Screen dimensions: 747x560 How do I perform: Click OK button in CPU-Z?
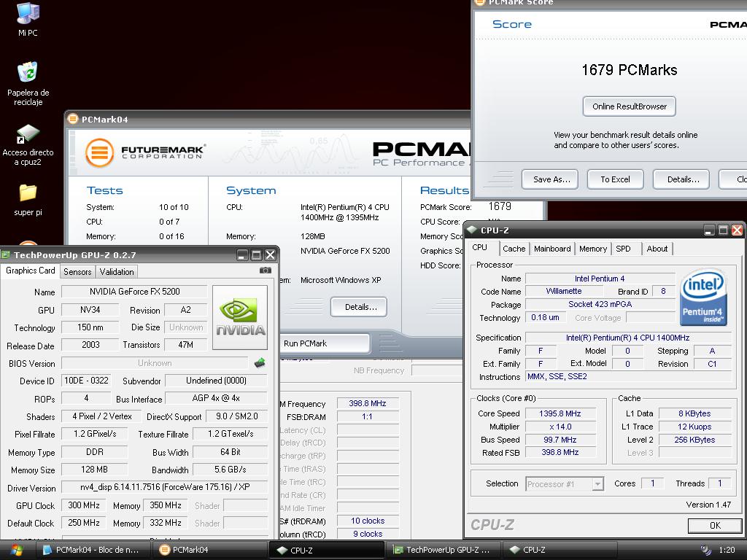tap(715, 525)
